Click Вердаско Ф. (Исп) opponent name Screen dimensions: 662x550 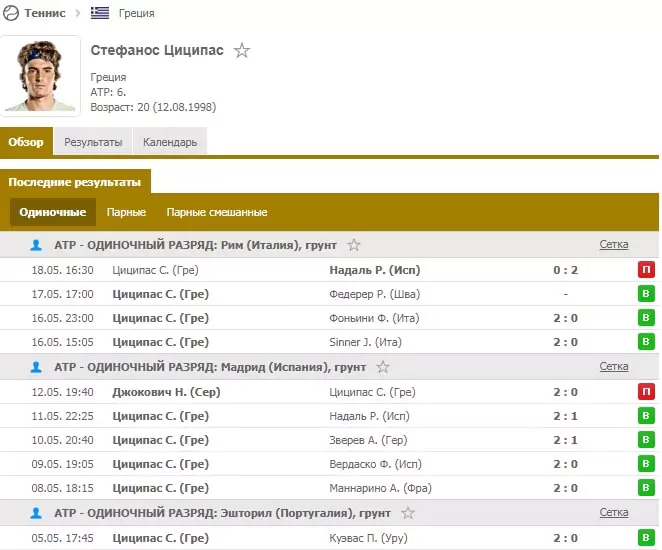[375, 464]
